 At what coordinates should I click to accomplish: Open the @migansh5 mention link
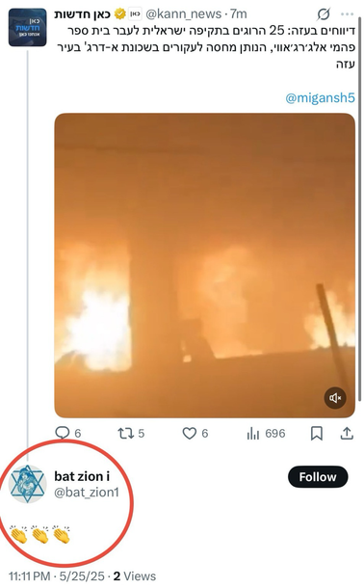click(320, 98)
